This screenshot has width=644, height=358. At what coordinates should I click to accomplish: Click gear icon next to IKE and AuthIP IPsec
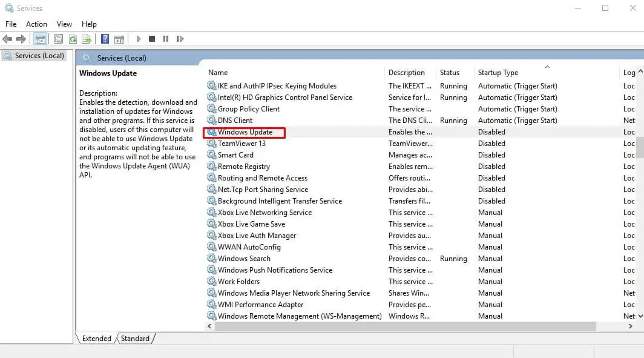211,85
